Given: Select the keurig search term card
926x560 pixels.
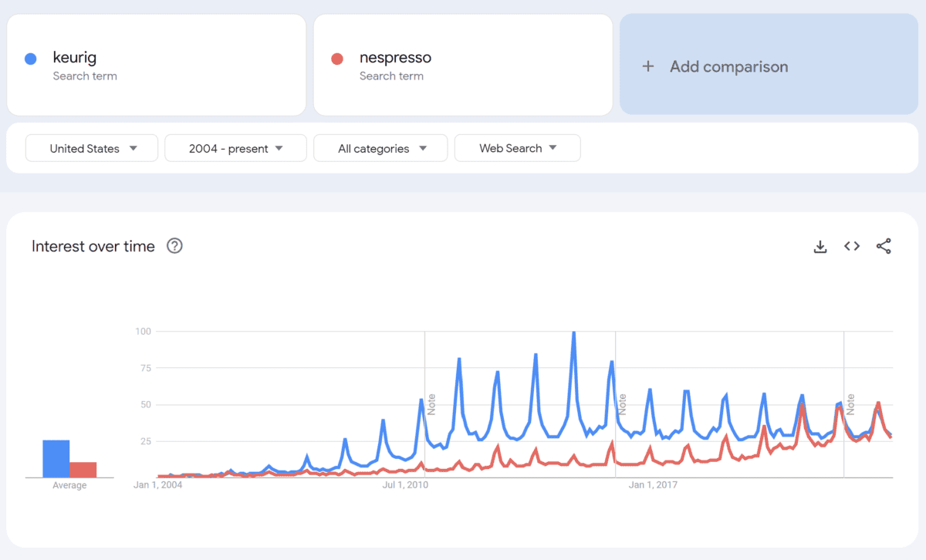Looking at the screenshot, I should [x=156, y=65].
